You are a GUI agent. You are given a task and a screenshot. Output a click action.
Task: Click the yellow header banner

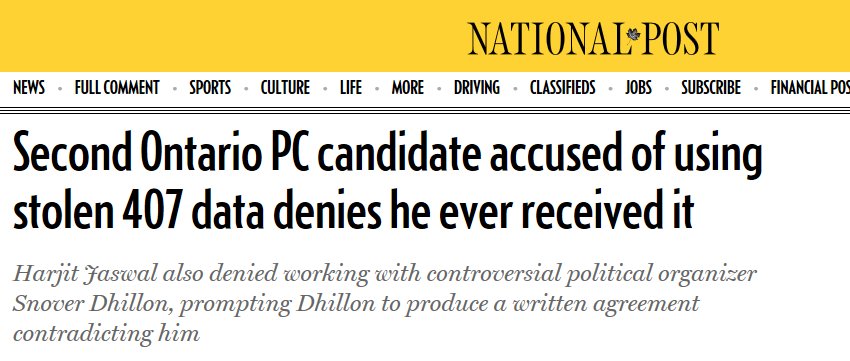[425, 36]
